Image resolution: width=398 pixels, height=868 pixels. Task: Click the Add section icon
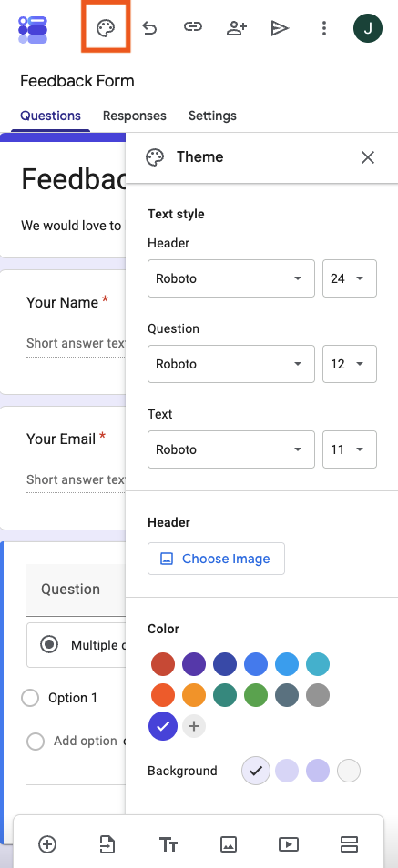349,844
